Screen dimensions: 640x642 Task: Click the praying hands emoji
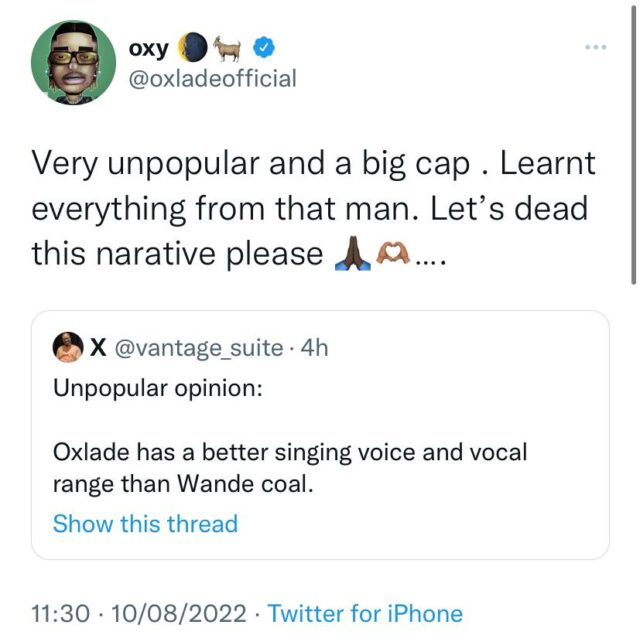(x=352, y=253)
